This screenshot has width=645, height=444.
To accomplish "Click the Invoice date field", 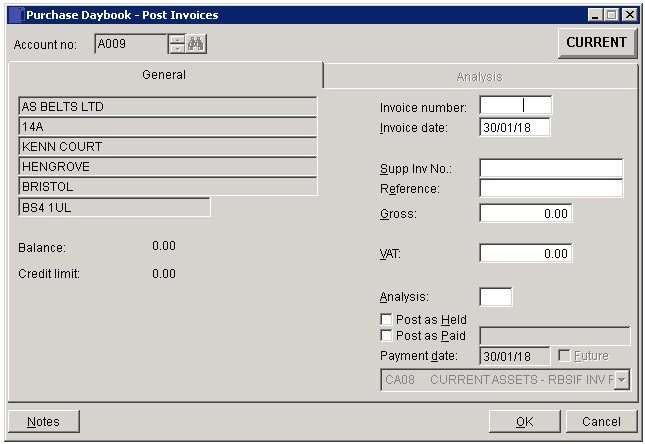I will [x=515, y=128].
